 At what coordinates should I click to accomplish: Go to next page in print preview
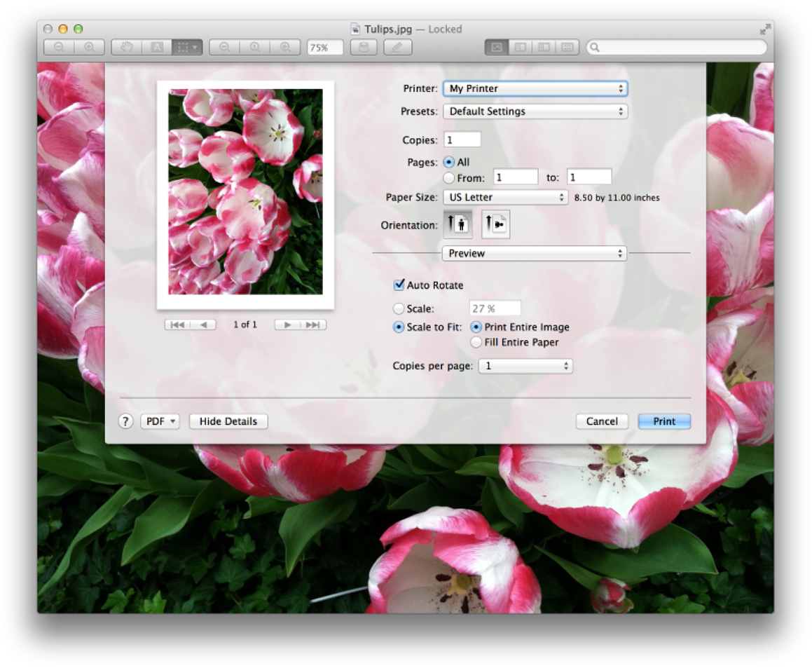[x=287, y=325]
